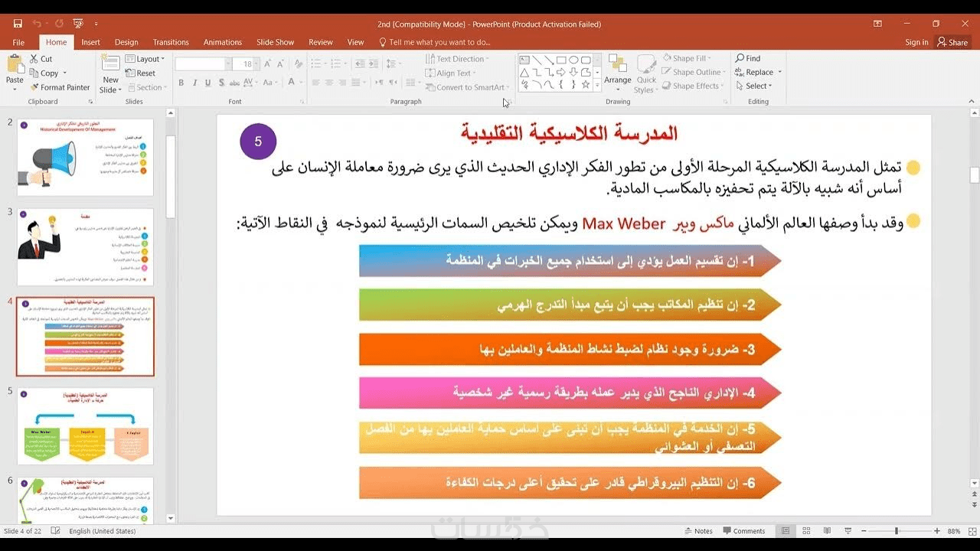Expand the Copy options arrow
980x551 pixels.
64,73
